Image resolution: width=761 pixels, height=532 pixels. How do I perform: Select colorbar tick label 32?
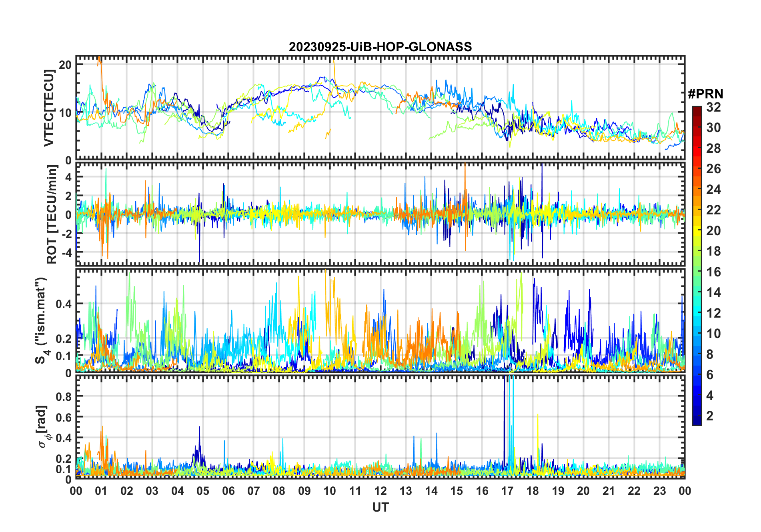click(713, 107)
